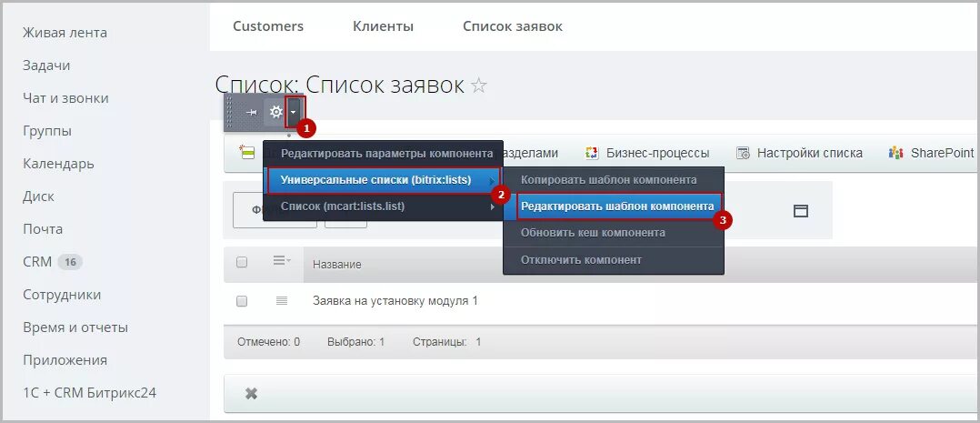Open the dropdown arrow beside the gear
The image size is (980, 423).
[x=294, y=113]
